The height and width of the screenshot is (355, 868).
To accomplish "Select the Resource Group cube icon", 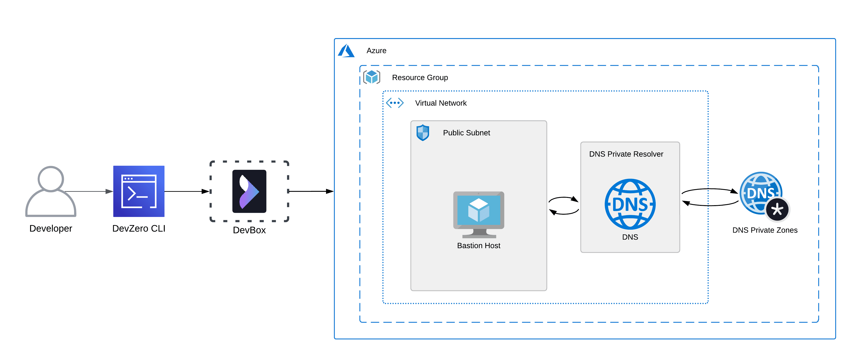I will [x=372, y=77].
